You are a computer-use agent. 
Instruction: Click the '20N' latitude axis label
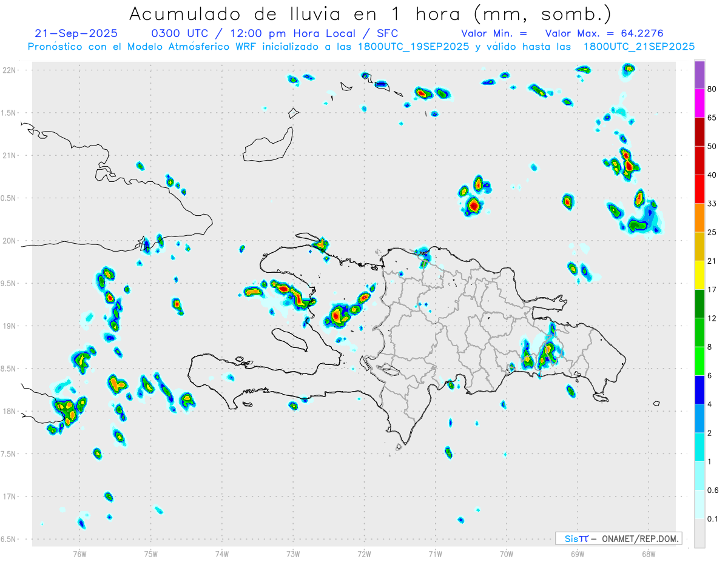click(10, 241)
